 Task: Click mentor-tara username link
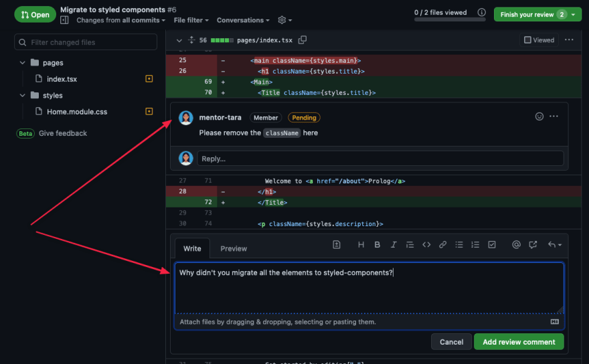point(220,118)
